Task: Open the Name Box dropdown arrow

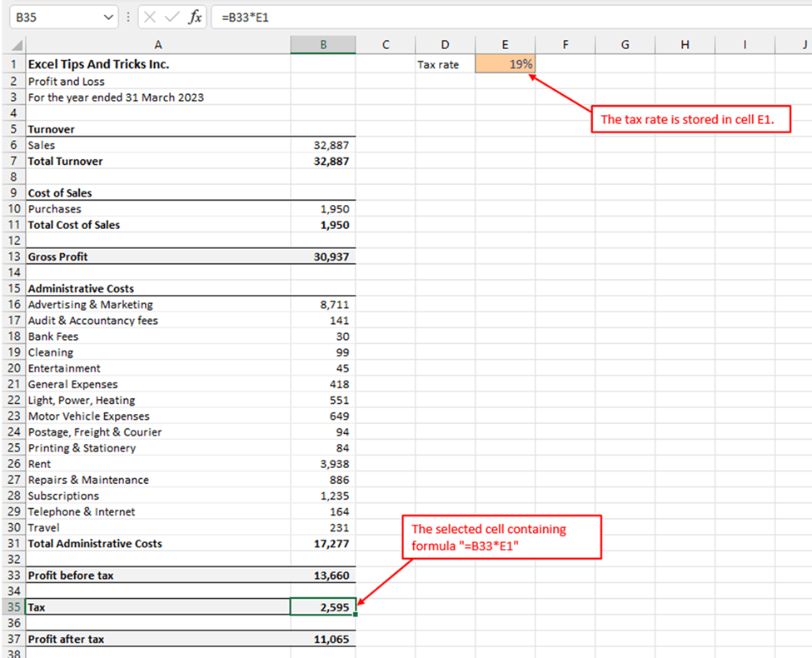Action: click(x=109, y=17)
